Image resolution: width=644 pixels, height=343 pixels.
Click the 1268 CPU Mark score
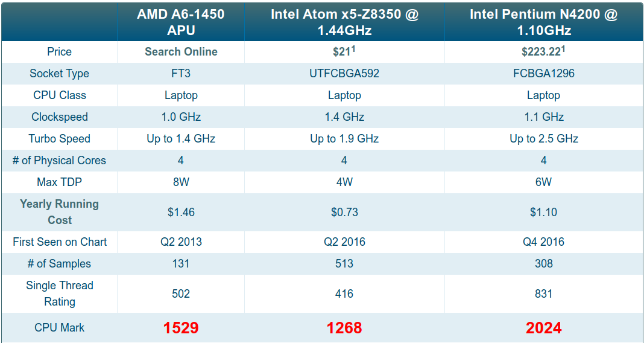344,328
